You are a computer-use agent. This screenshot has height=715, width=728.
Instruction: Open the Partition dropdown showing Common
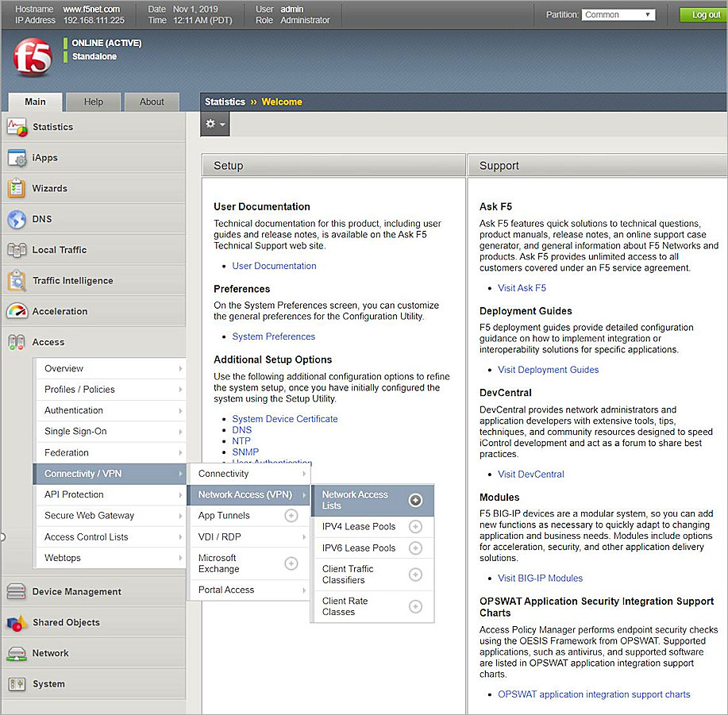click(618, 13)
